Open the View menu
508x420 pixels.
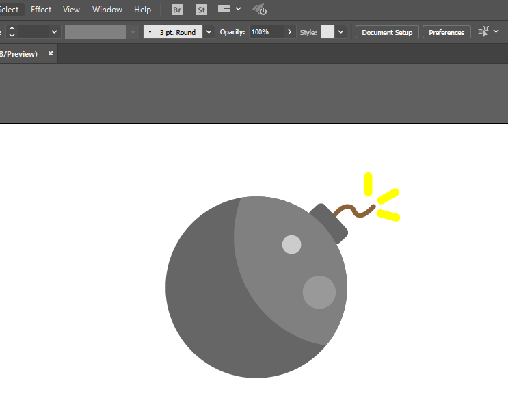coord(71,10)
